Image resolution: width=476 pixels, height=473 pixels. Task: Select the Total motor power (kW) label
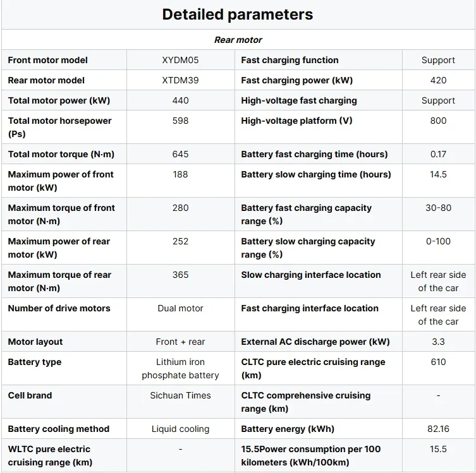tap(59, 100)
